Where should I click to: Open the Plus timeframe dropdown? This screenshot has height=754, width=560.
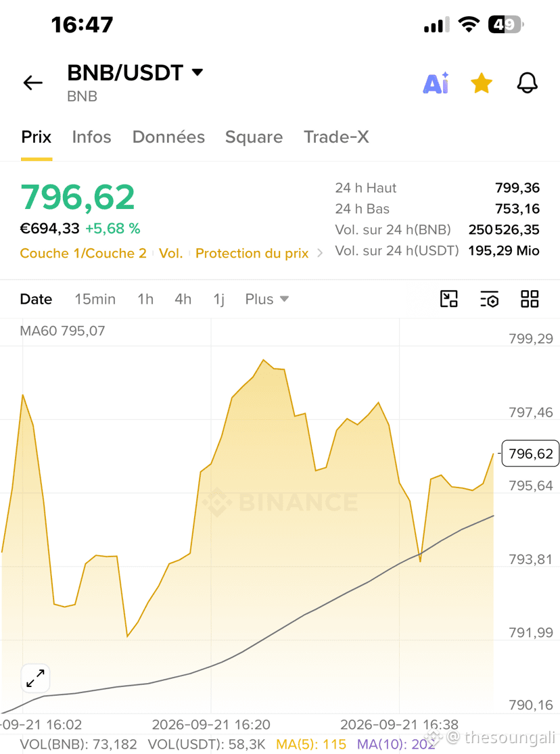click(x=267, y=299)
